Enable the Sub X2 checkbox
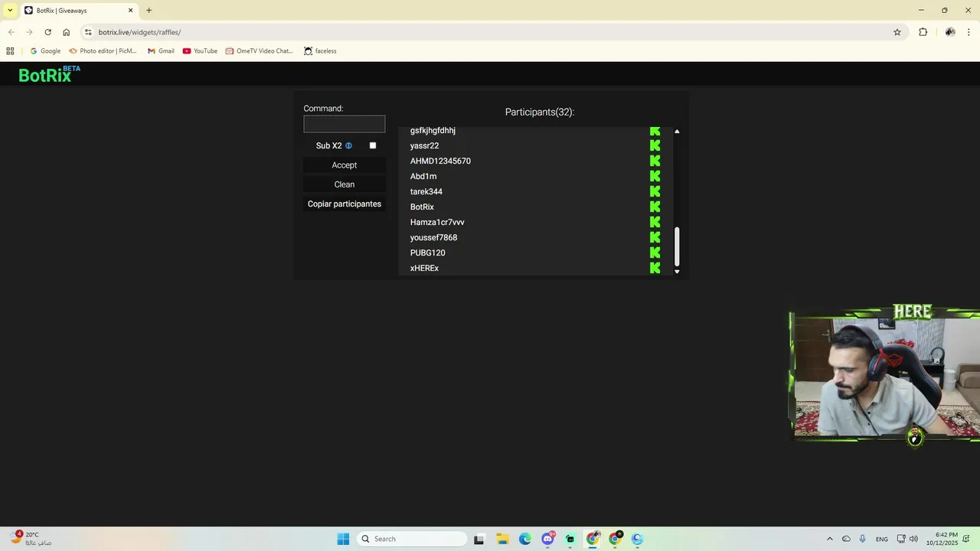Screen dimensions: 980x551 373,145
